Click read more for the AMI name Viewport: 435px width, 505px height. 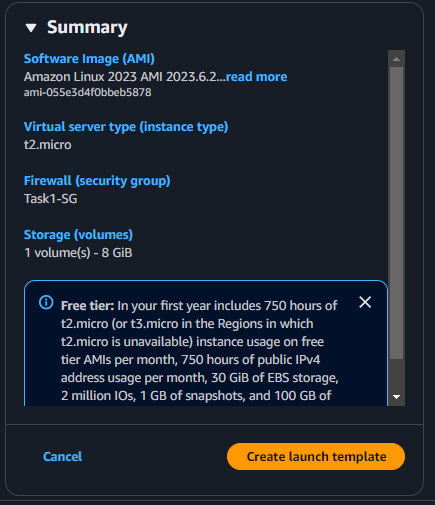[x=256, y=77]
